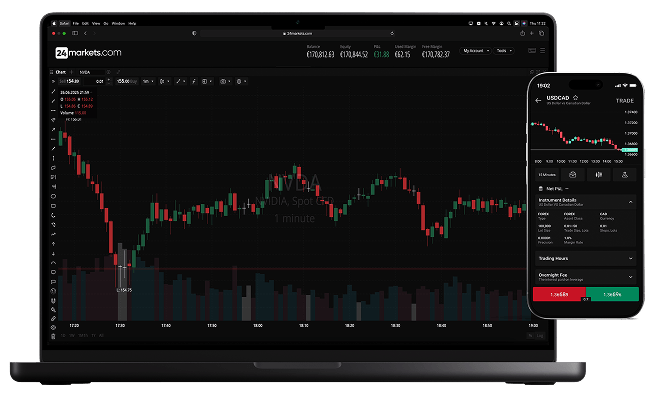Screen dimensions: 659x395
Task: Click the trade quantity input field
Action: [94, 81]
